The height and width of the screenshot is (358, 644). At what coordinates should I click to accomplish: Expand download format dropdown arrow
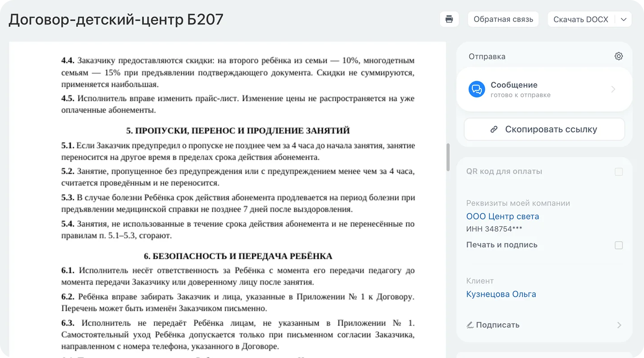pyautogui.click(x=623, y=19)
